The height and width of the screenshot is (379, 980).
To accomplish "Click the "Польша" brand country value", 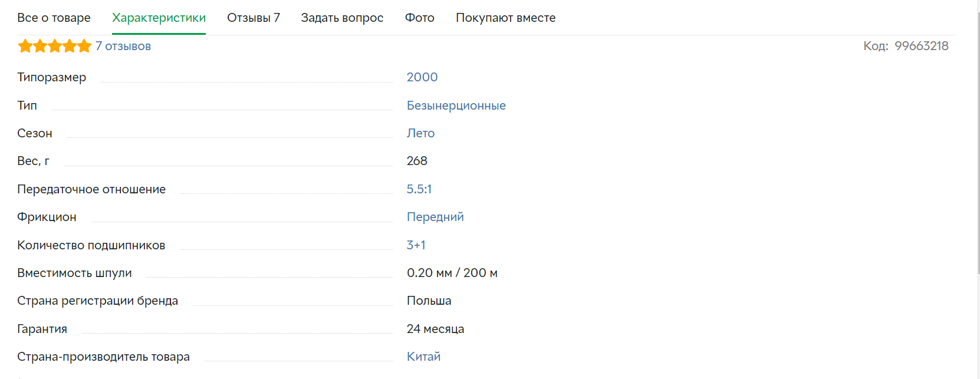I will 429,301.
